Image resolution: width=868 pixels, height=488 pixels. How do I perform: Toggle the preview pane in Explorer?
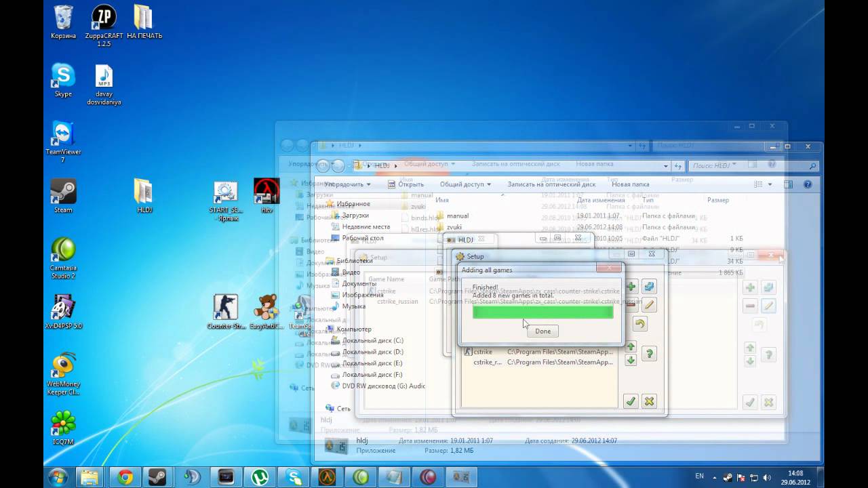point(789,184)
